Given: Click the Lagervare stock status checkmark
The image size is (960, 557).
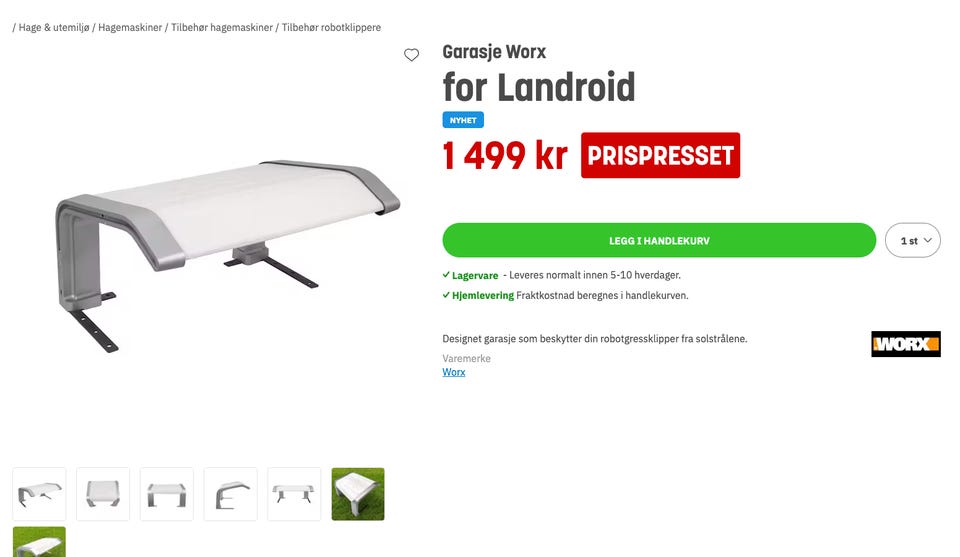Looking at the screenshot, I should tap(446, 275).
